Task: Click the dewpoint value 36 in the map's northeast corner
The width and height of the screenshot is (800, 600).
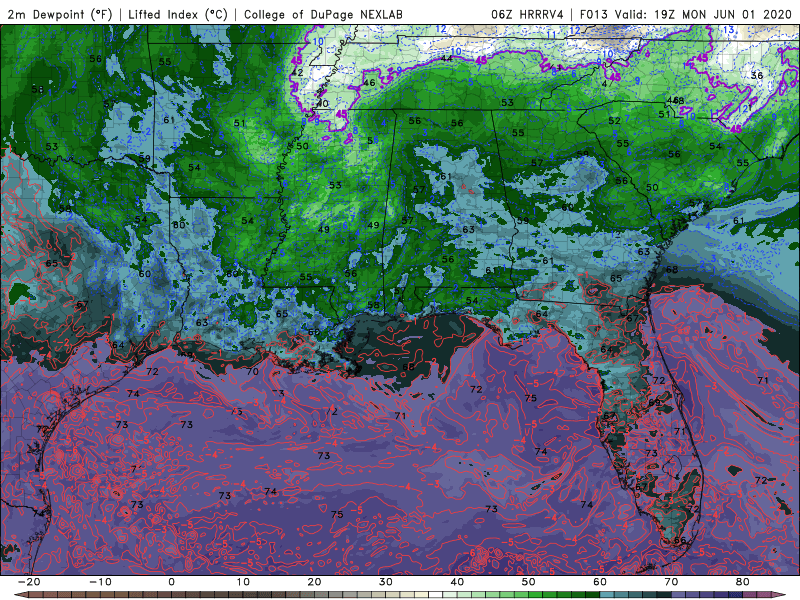Action: [757, 76]
